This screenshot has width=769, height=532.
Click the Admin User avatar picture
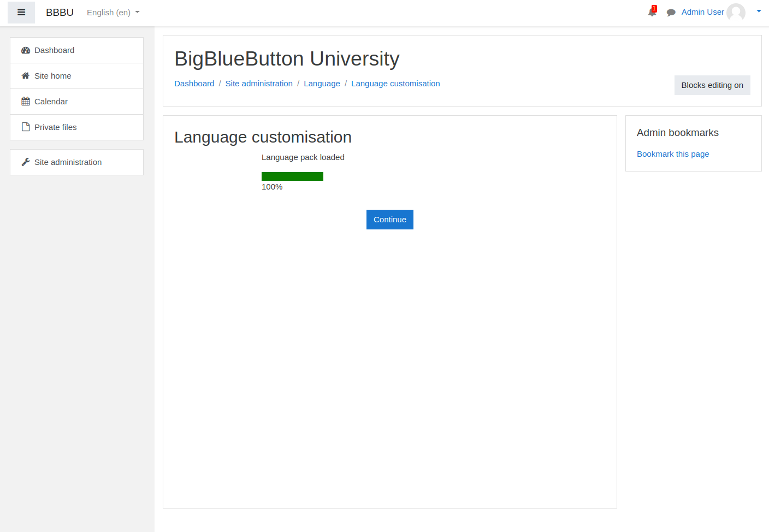click(x=736, y=12)
